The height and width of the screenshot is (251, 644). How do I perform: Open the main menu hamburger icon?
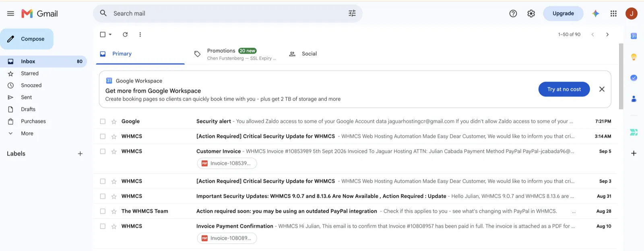pyautogui.click(x=10, y=13)
